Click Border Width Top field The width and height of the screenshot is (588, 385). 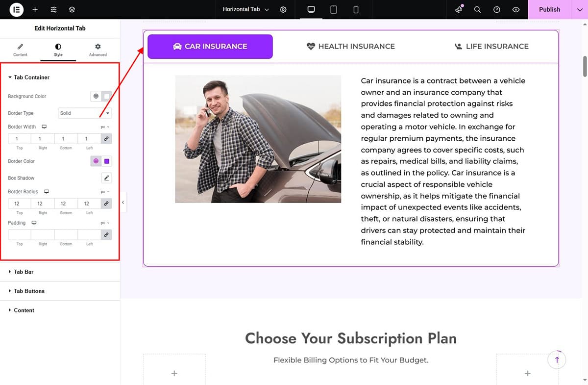pos(20,139)
